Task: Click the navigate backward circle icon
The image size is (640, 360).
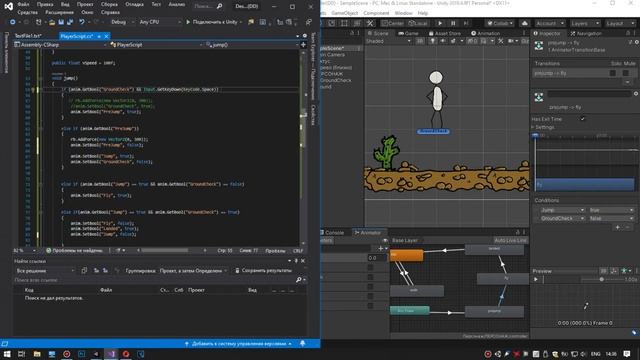Action: coord(13,22)
